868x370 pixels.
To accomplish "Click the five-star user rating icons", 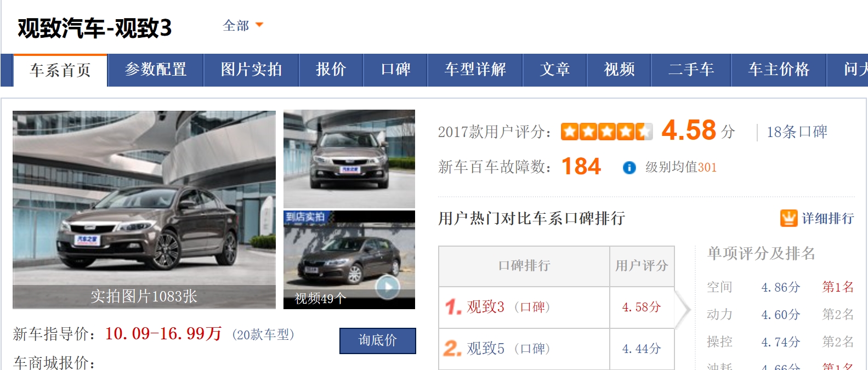I will pyautogui.click(x=607, y=132).
